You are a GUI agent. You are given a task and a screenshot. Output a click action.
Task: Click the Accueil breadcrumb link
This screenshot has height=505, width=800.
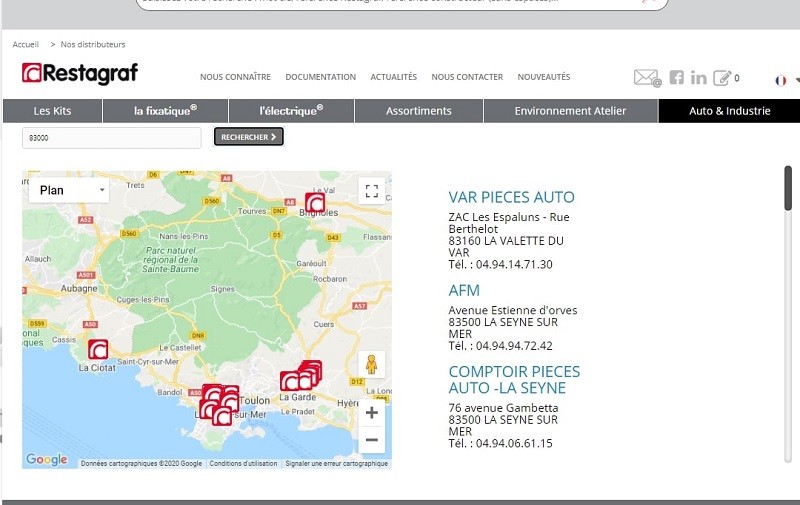coord(26,44)
